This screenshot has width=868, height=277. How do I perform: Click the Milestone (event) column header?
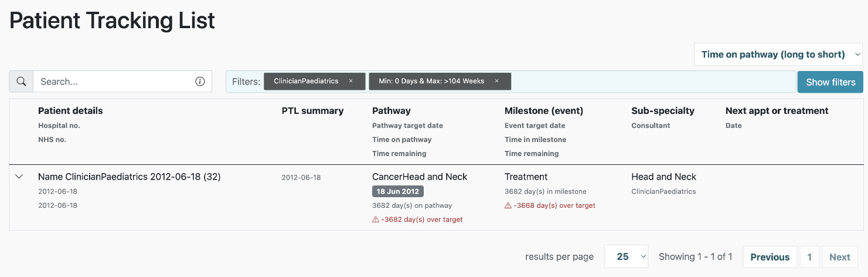(543, 111)
